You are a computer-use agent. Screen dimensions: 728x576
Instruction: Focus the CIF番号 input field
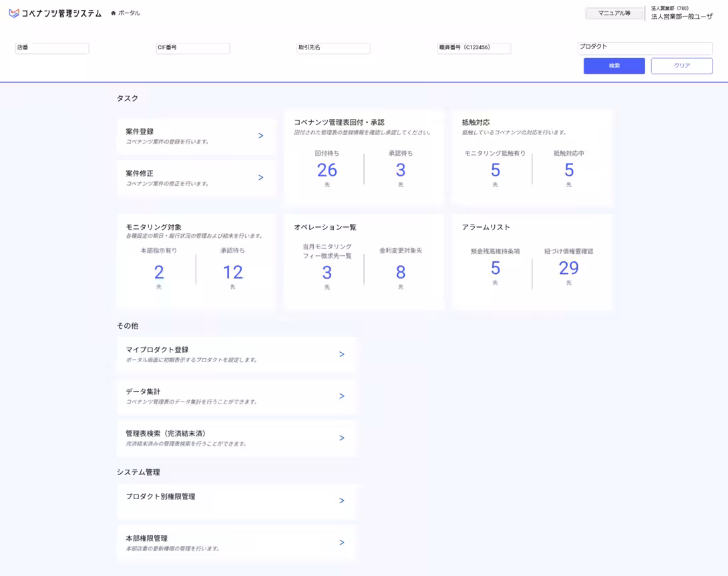click(x=192, y=48)
